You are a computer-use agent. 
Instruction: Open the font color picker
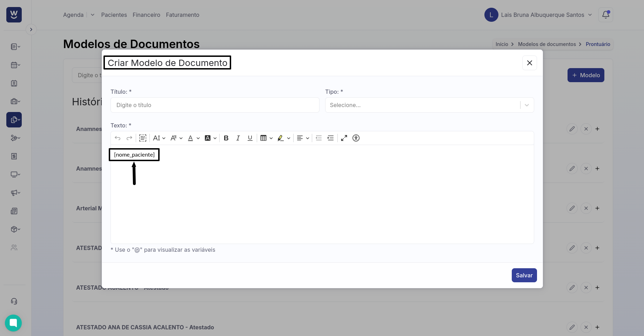click(x=193, y=138)
